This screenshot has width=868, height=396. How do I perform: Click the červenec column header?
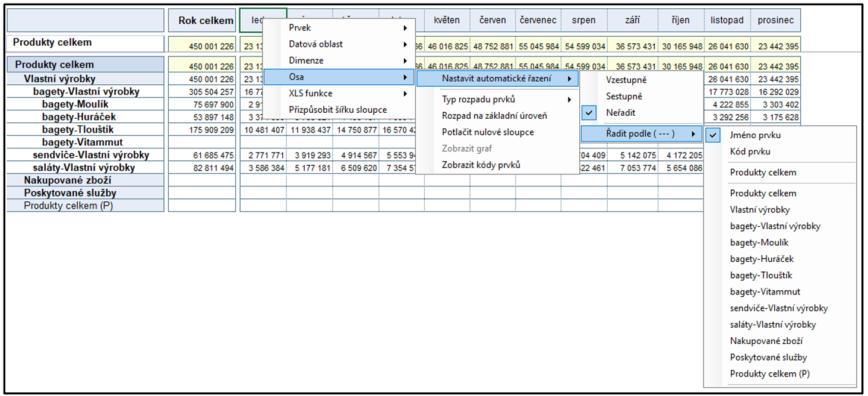pyautogui.click(x=538, y=20)
